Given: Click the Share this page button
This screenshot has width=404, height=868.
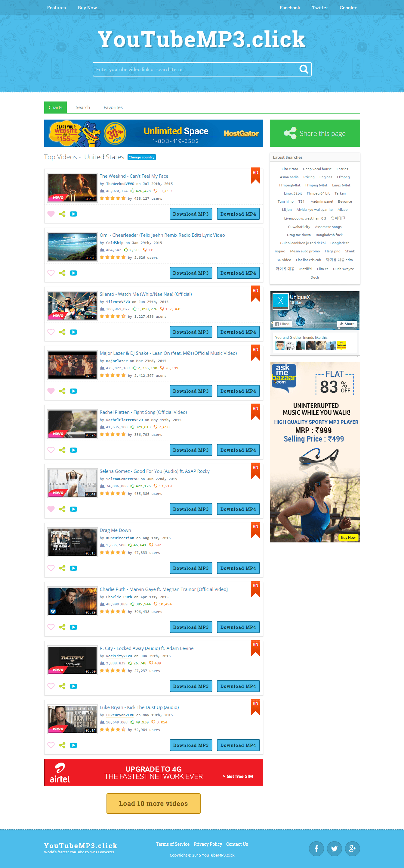Looking at the screenshot, I should point(315,133).
